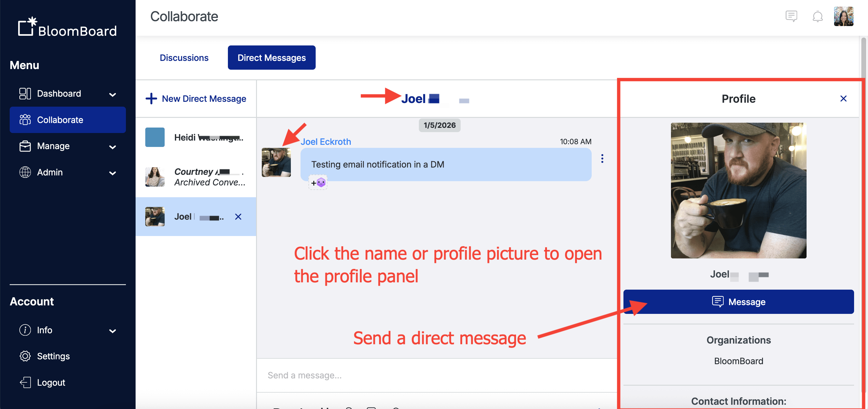Open Courtney's archived conversation
868x409 pixels.
(196, 177)
